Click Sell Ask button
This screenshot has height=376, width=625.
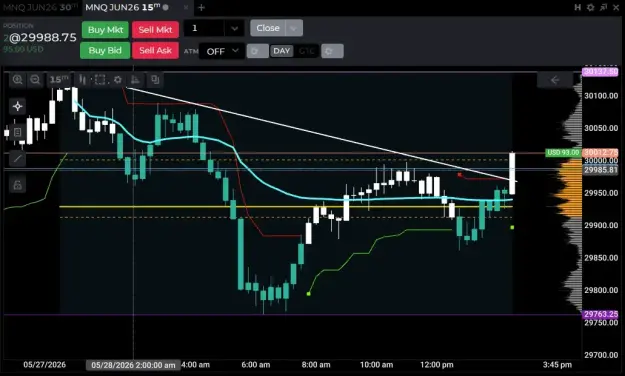(155, 51)
